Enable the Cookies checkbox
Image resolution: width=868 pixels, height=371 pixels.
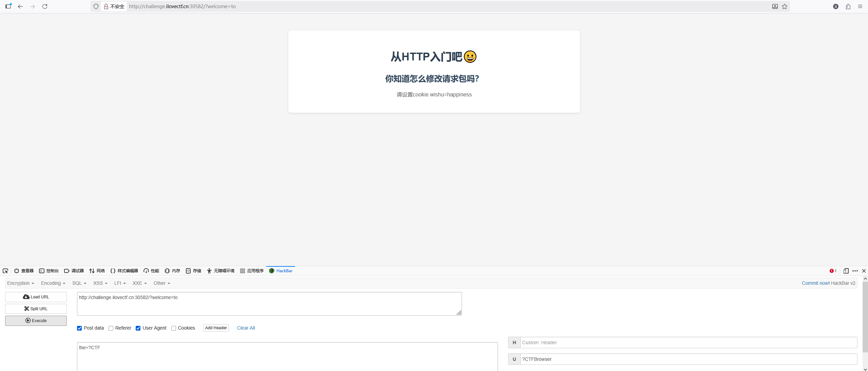point(174,328)
